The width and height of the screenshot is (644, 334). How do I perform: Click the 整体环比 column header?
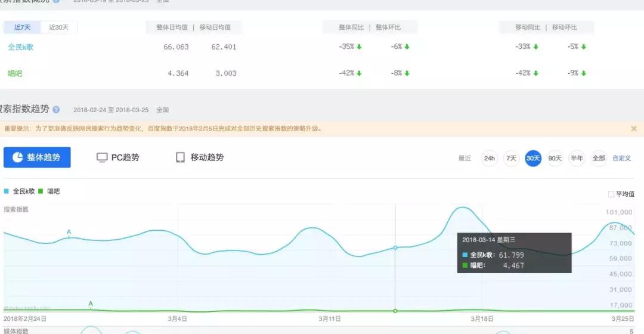(388, 27)
